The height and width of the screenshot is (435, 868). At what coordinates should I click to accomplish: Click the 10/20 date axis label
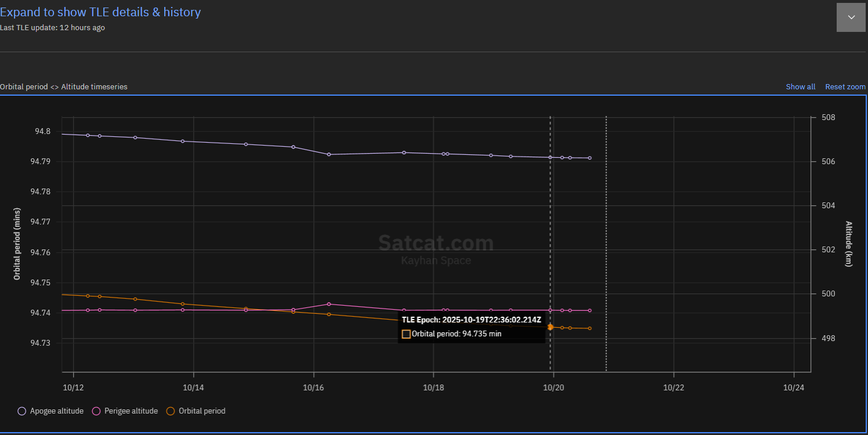tap(554, 387)
